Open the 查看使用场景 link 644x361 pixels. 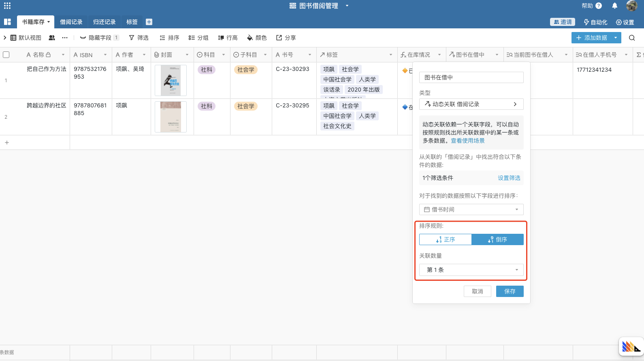click(468, 141)
